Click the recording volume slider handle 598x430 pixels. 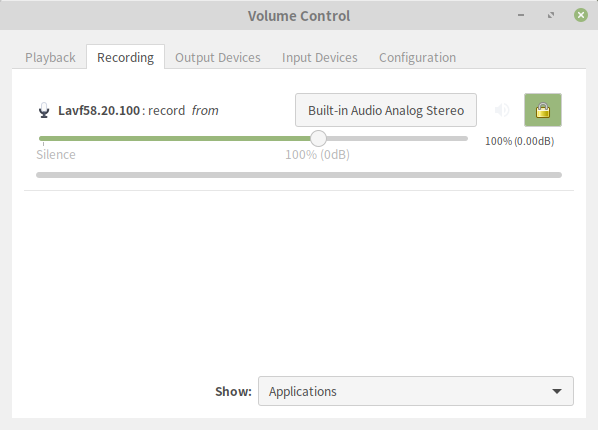point(318,139)
